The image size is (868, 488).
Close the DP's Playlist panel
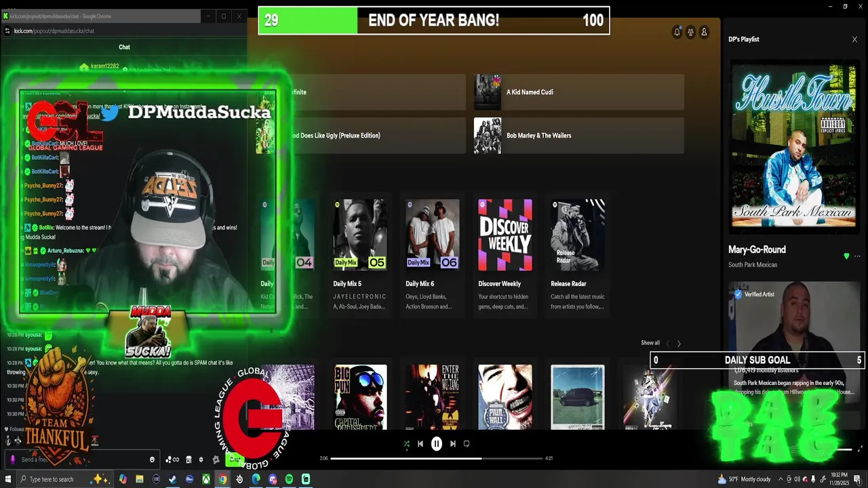854,39
